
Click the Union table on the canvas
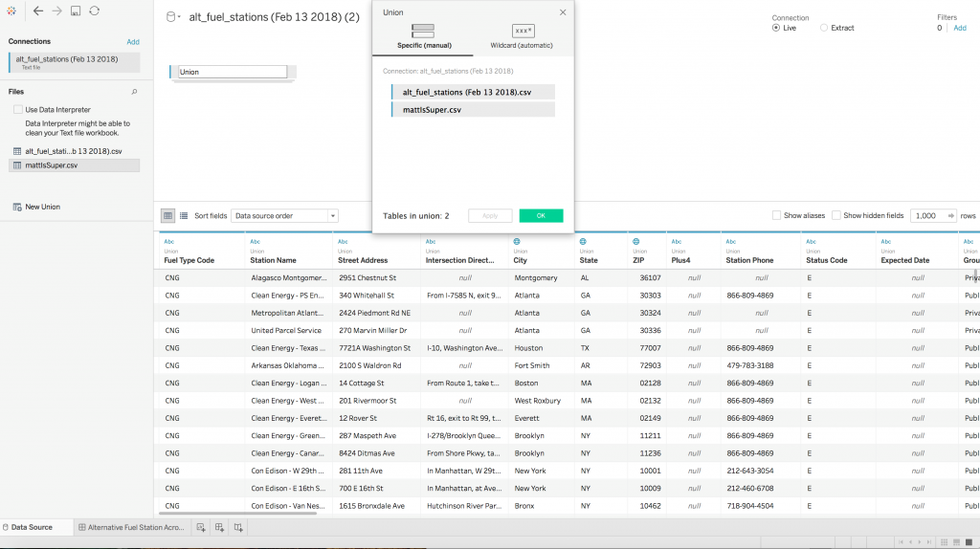pos(233,72)
